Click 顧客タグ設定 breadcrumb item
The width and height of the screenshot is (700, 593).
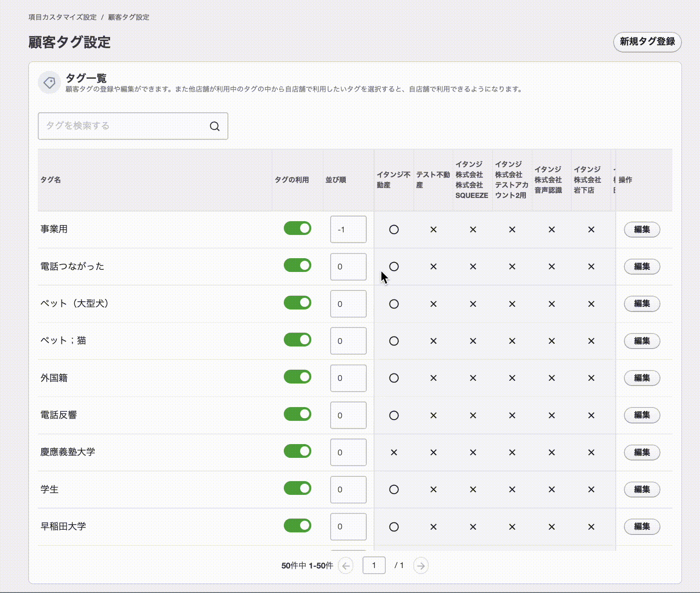(x=129, y=17)
